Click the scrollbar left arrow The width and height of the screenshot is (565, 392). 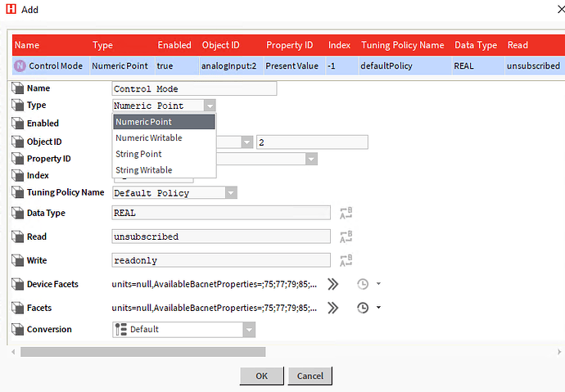(x=13, y=352)
